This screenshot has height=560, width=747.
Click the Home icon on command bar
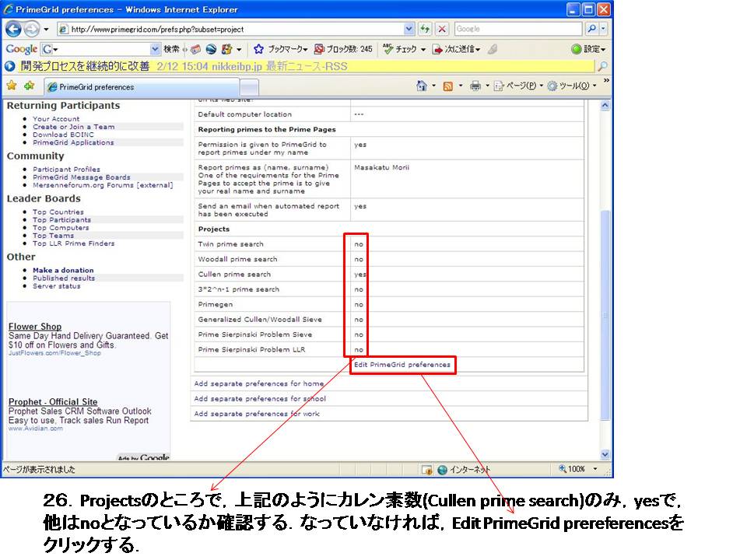click(422, 86)
